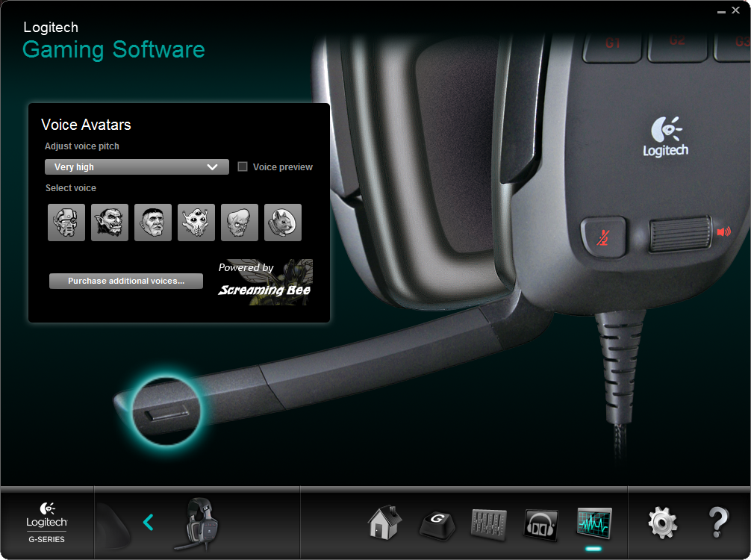Select the Giant voice avatar
This screenshot has width=751, height=560.
coord(153,222)
